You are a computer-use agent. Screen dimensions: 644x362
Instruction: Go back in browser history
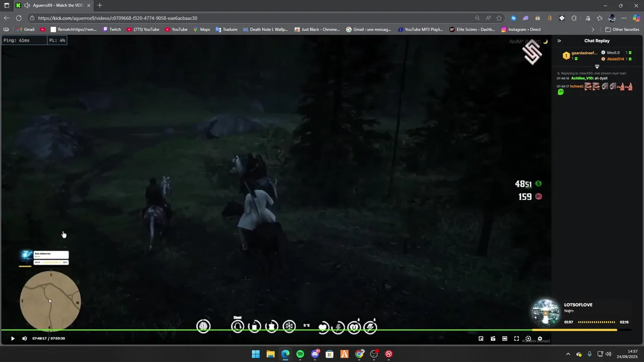click(6, 18)
